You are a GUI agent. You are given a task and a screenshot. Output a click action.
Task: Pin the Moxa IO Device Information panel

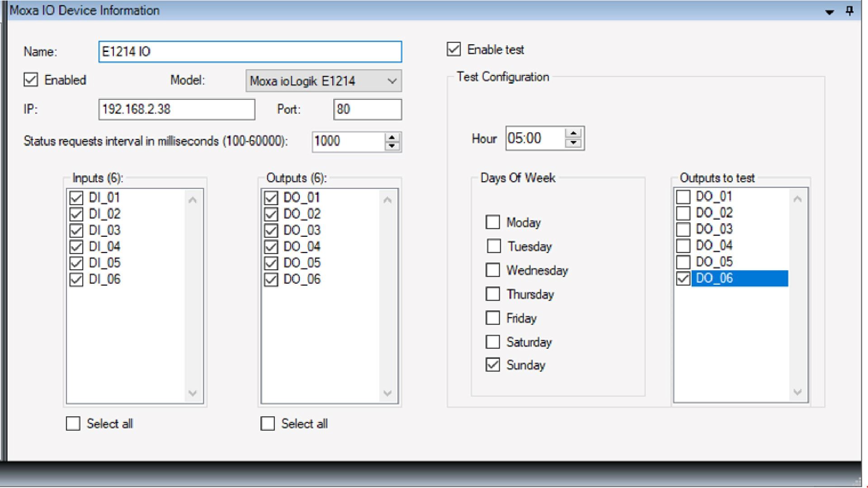[849, 11]
